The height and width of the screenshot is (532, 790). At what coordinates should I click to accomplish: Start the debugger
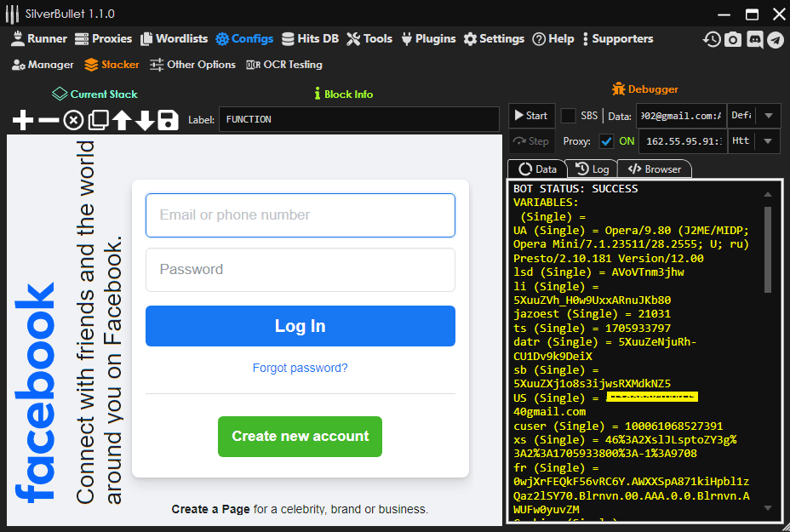click(531, 116)
